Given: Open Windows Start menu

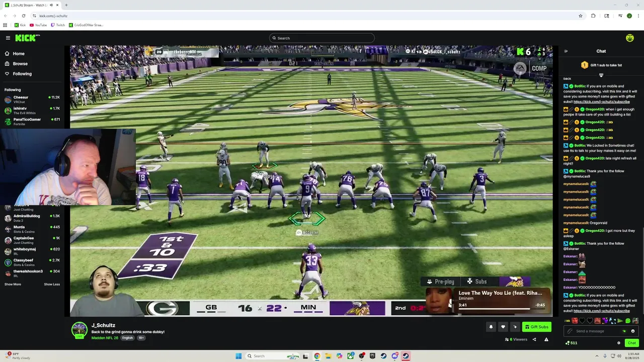Looking at the screenshot, I should click(238, 356).
